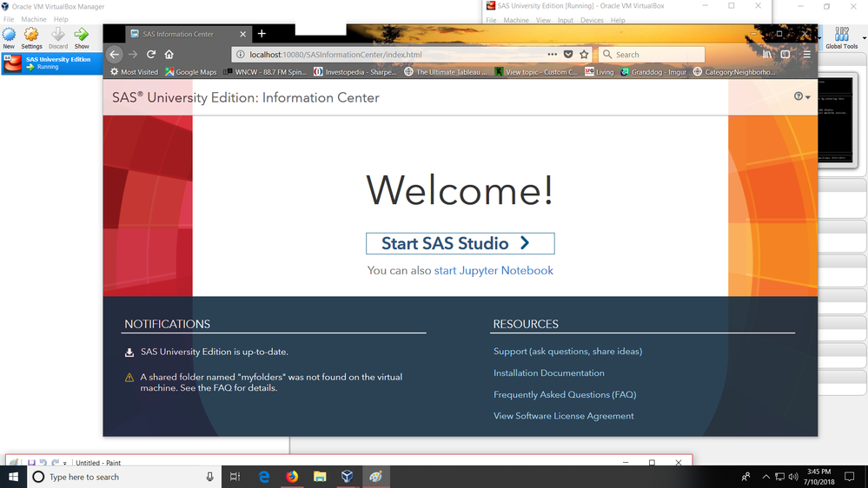This screenshot has height=488, width=868.
Task: Show site information for localhost
Action: [241, 54]
